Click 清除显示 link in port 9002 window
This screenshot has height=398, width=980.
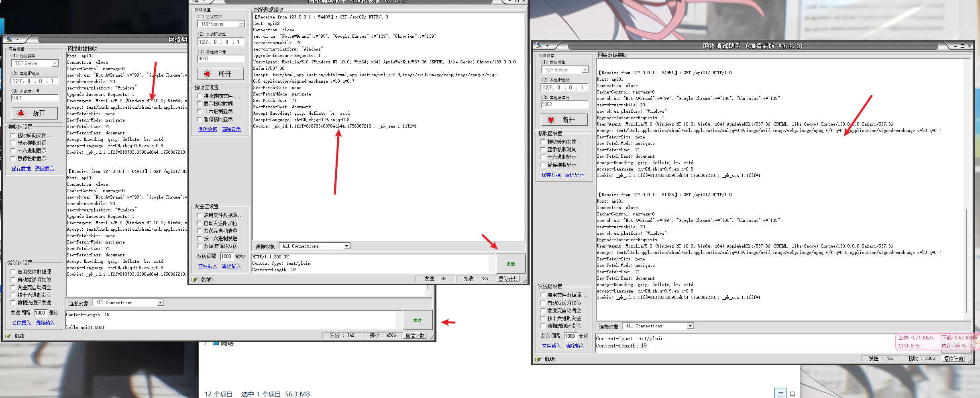click(x=575, y=175)
